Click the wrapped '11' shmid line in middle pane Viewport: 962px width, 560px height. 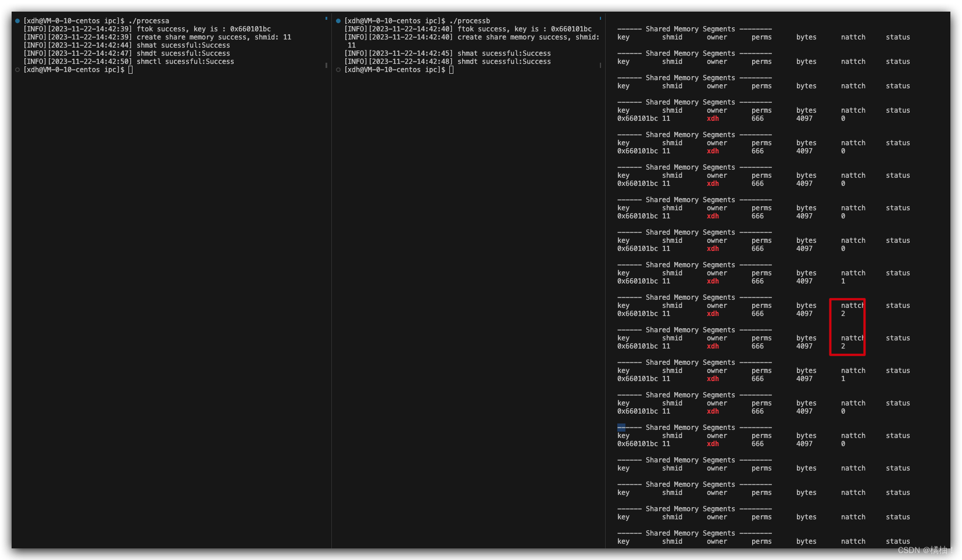click(x=352, y=45)
